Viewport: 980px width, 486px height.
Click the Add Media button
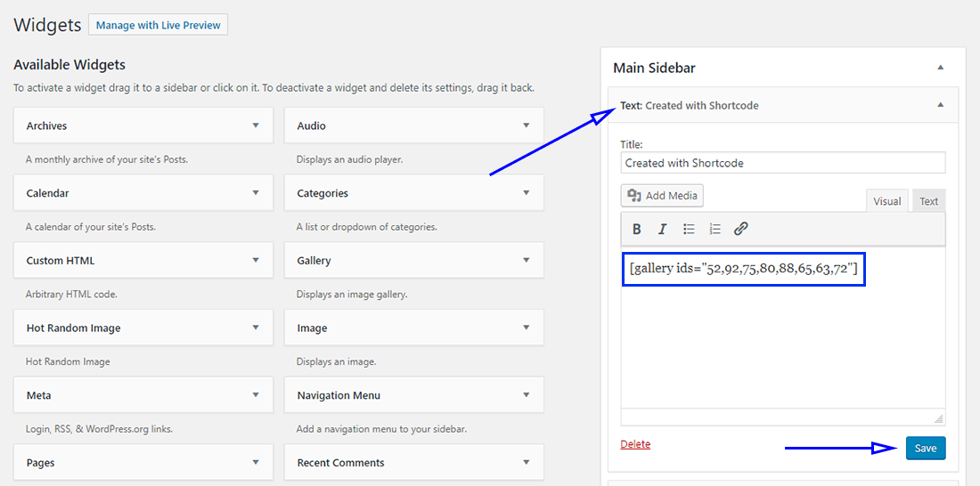pos(662,196)
